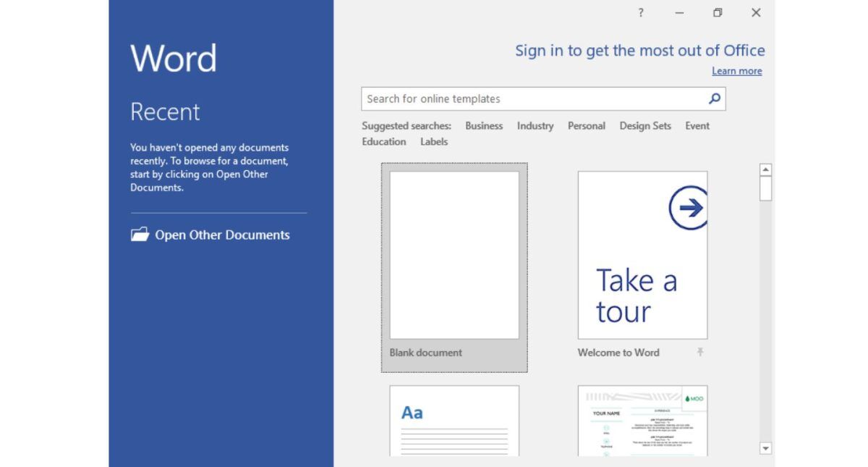Open the Take a tour template
The width and height of the screenshot is (868, 467).
tap(642, 256)
